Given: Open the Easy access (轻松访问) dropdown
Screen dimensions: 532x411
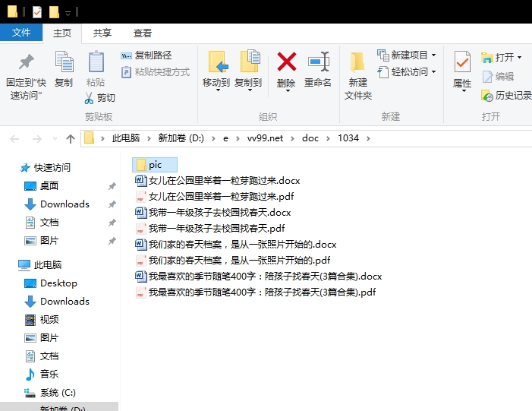Looking at the screenshot, I should [x=407, y=72].
